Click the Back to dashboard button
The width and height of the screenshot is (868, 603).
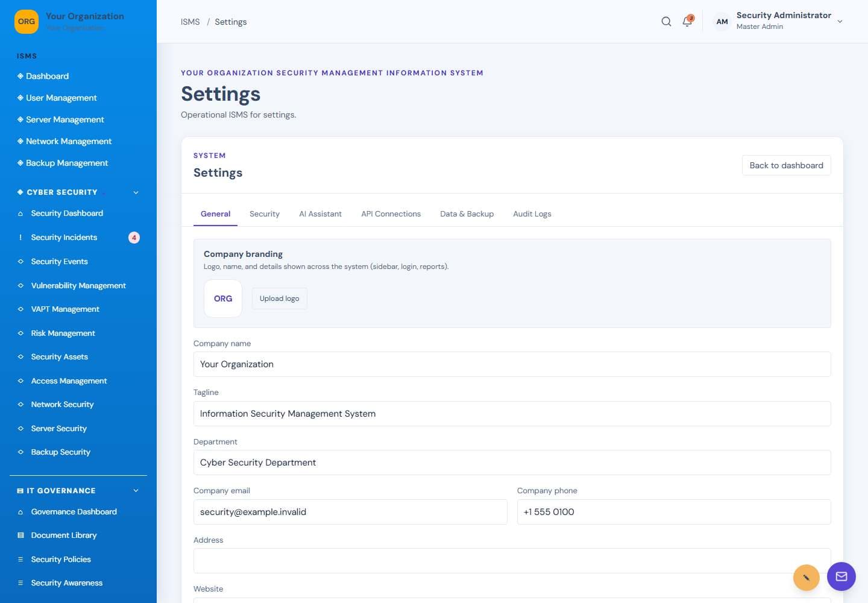pyautogui.click(x=786, y=165)
